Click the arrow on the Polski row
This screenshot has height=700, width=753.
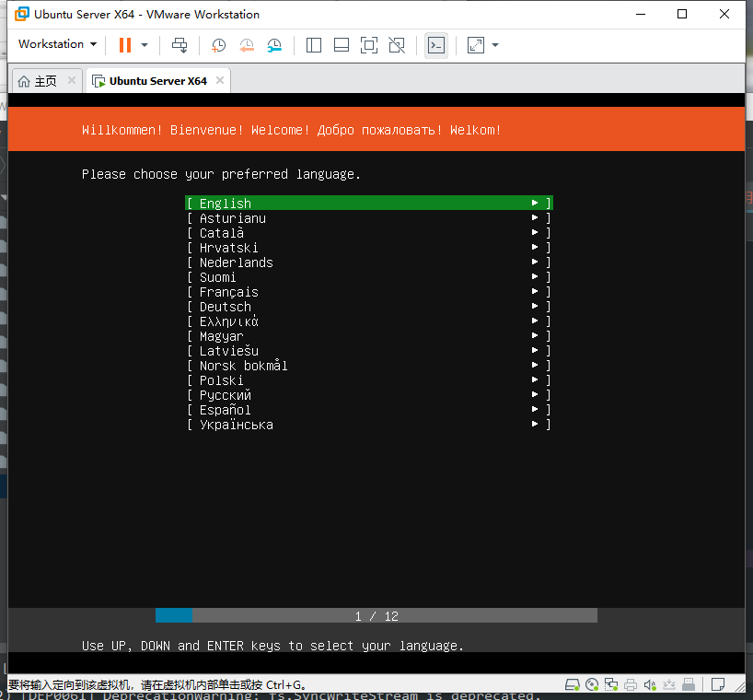click(535, 379)
